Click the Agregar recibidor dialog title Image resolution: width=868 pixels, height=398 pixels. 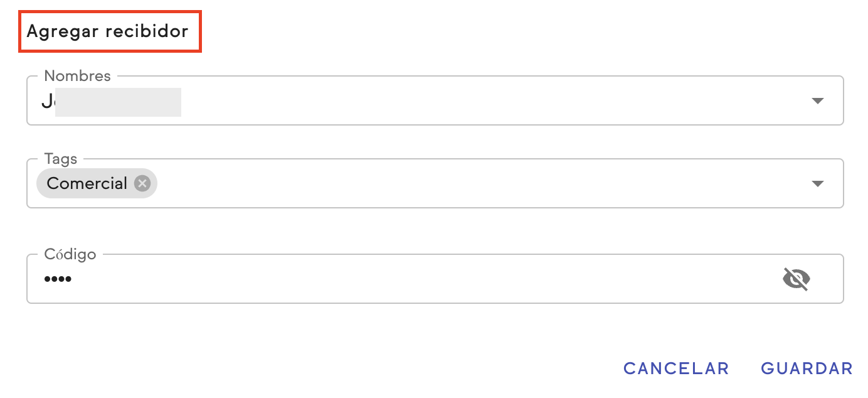pos(108,31)
